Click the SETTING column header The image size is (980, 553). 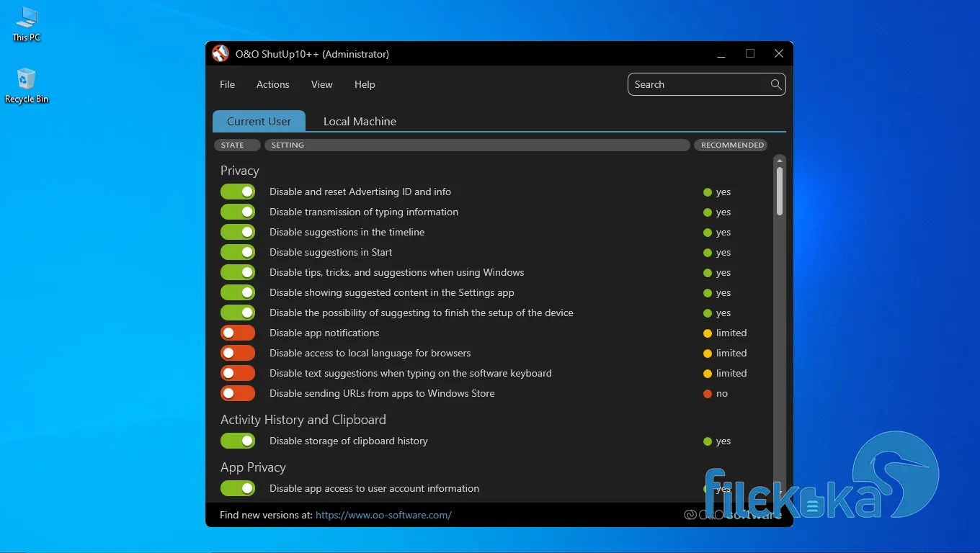click(477, 145)
